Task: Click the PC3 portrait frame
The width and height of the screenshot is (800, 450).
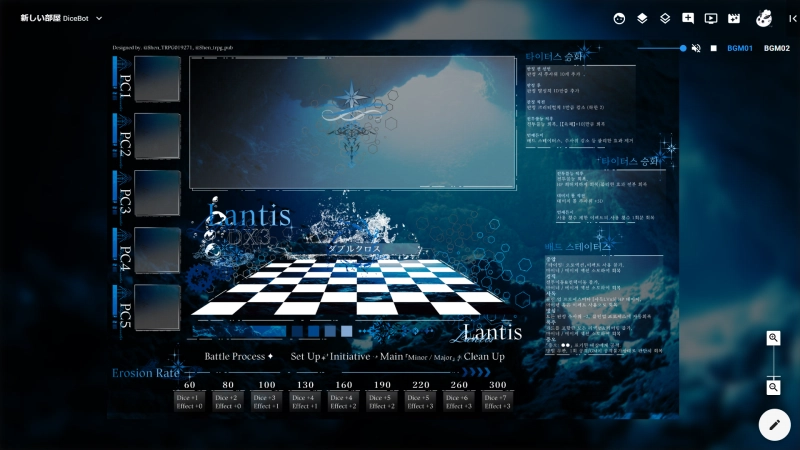Action: [157, 193]
